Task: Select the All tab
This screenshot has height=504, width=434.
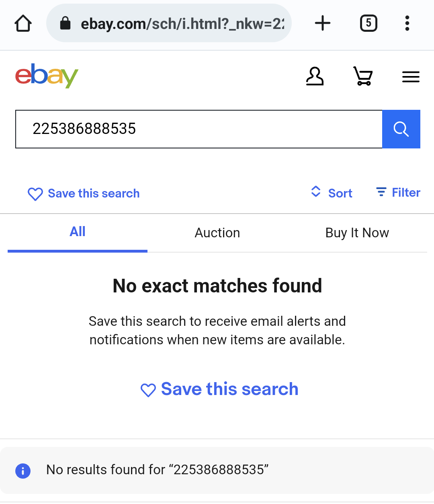Action: 78,232
